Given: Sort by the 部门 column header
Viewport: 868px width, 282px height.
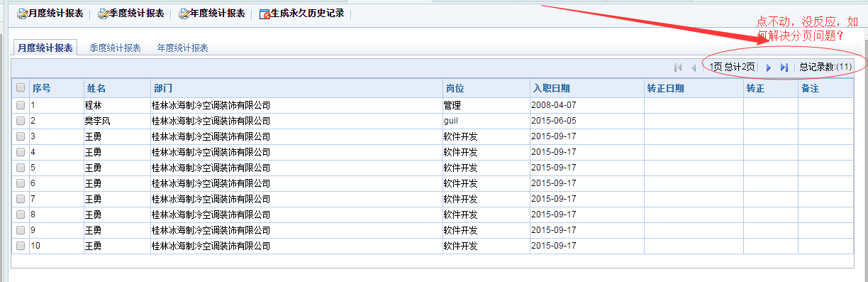Looking at the screenshot, I should 296,88.
